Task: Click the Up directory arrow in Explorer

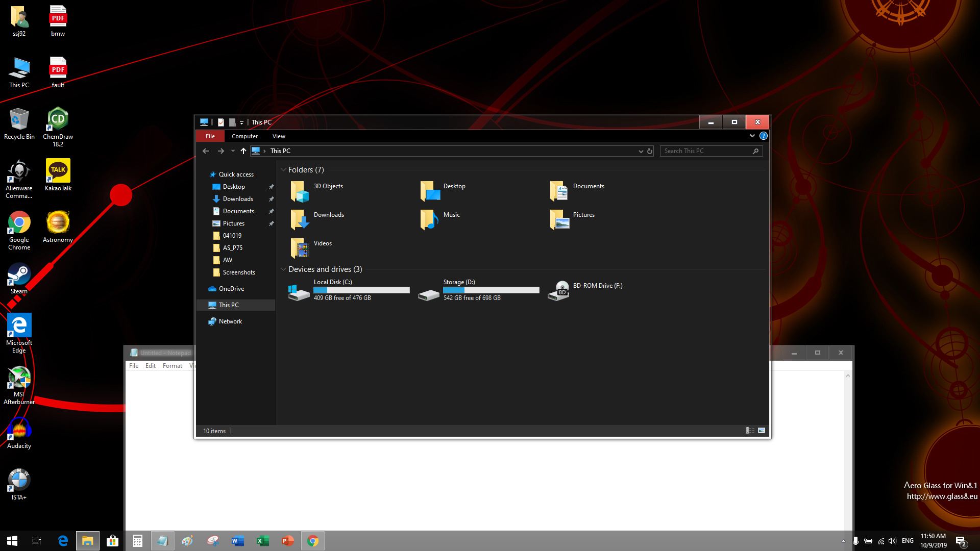Action: tap(243, 151)
